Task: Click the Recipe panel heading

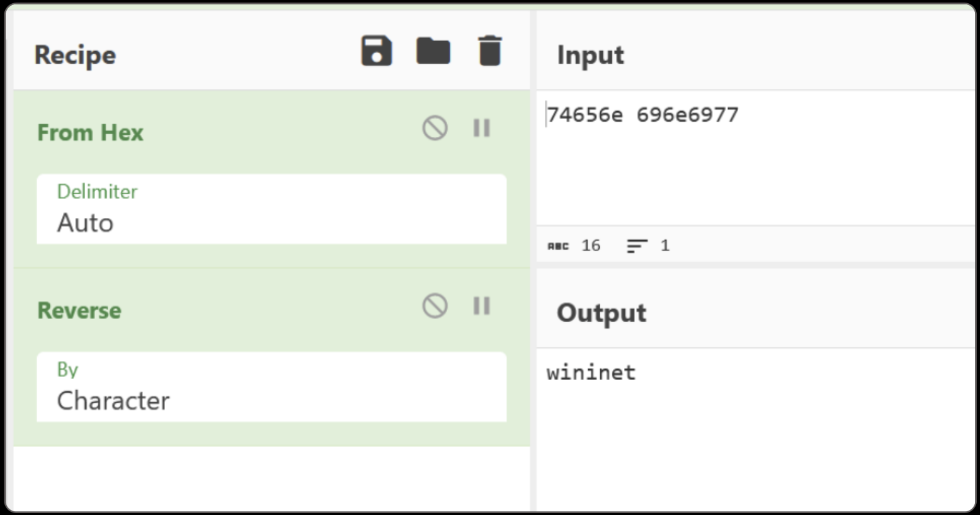Action: (75, 55)
